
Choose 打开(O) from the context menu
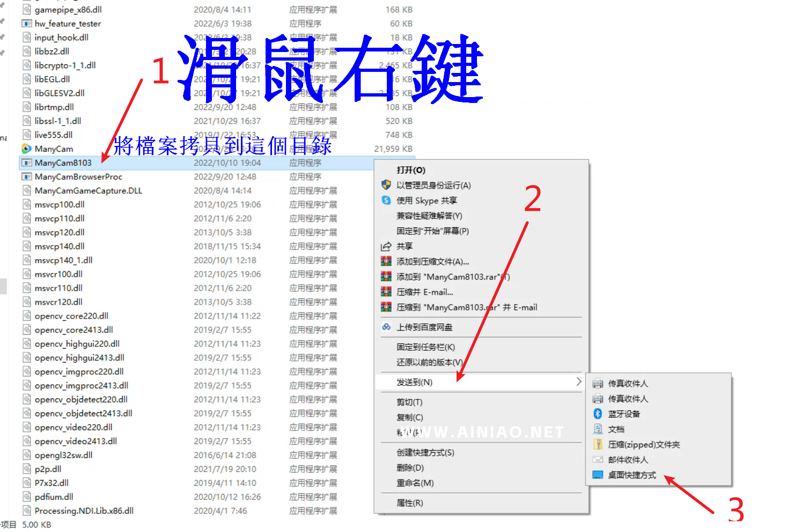tap(411, 170)
